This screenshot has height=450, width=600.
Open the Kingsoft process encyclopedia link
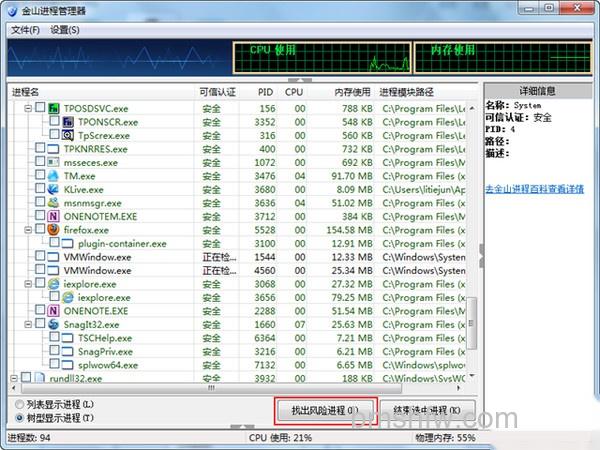click(x=535, y=189)
